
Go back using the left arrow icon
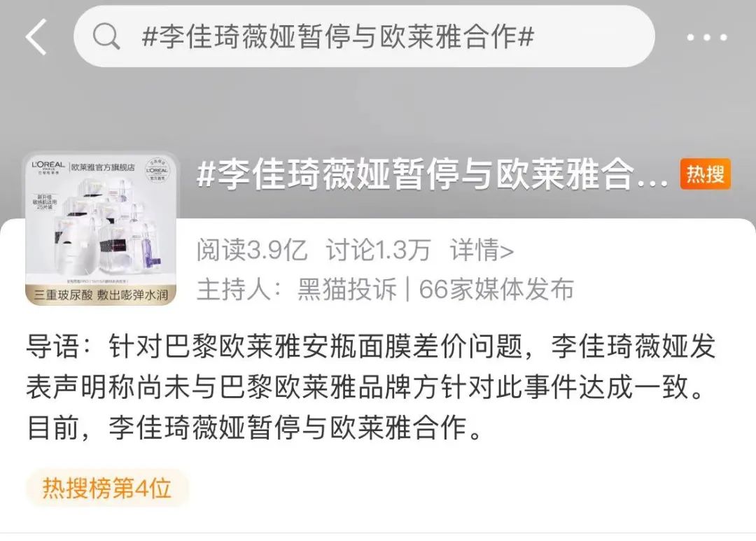[36, 36]
